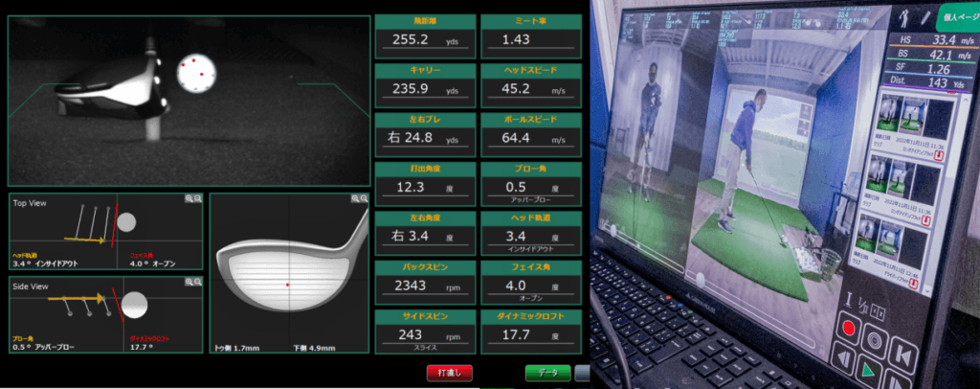Click the red impact dot on club face
Screen dimensions: 980x389
287,285
